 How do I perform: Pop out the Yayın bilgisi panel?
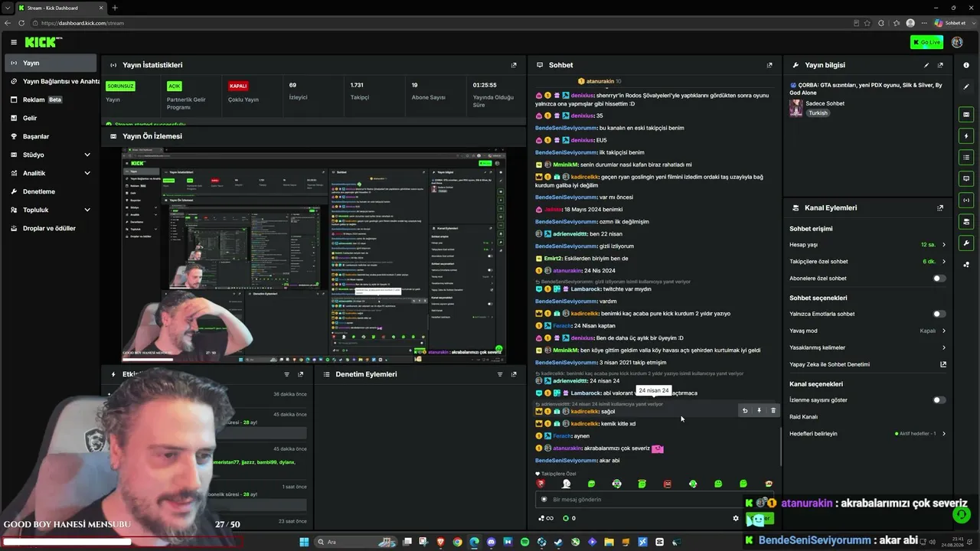click(x=940, y=65)
